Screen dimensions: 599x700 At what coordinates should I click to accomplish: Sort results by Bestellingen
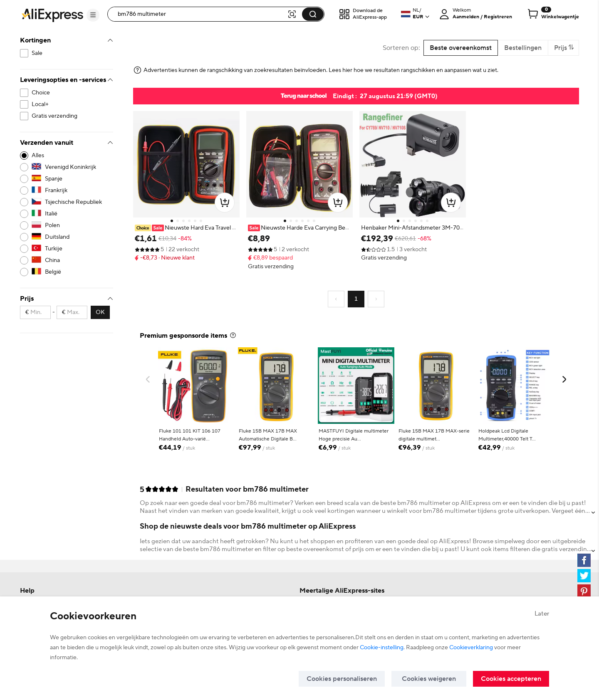pos(523,48)
